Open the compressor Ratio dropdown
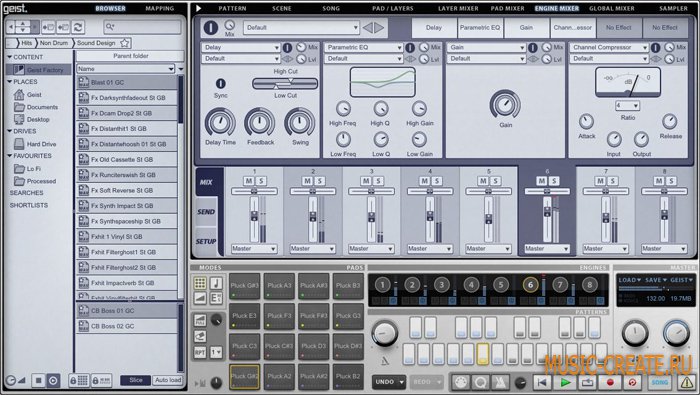This screenshot has width=700, height=395. (627, 106)
